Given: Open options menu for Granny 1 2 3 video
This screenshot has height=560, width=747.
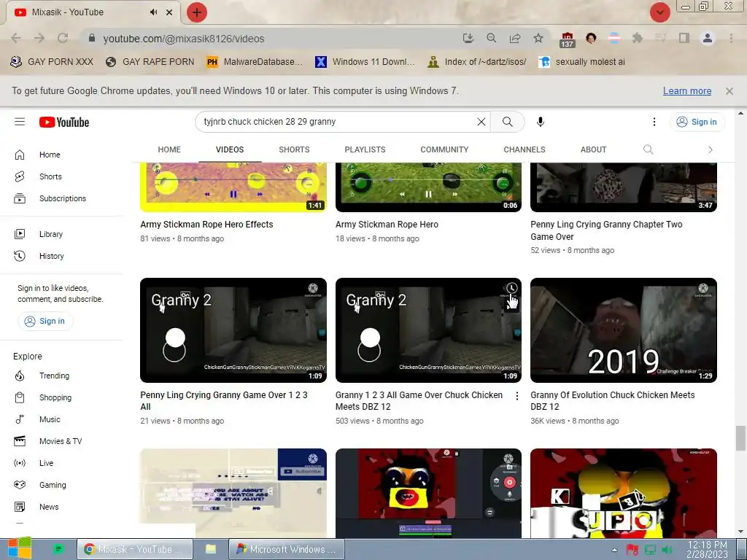Looking at the screenshot, I should click(x=517, y=396).
